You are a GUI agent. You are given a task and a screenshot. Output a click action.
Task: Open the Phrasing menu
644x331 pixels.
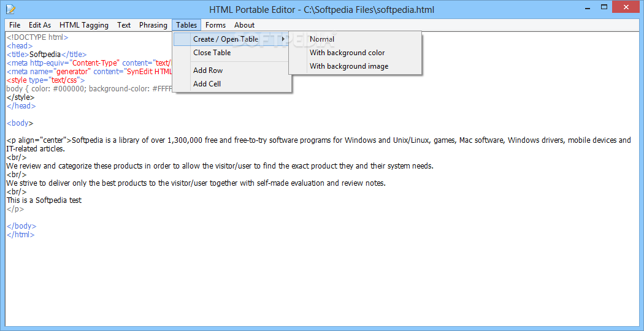click(x=153, y=25)
